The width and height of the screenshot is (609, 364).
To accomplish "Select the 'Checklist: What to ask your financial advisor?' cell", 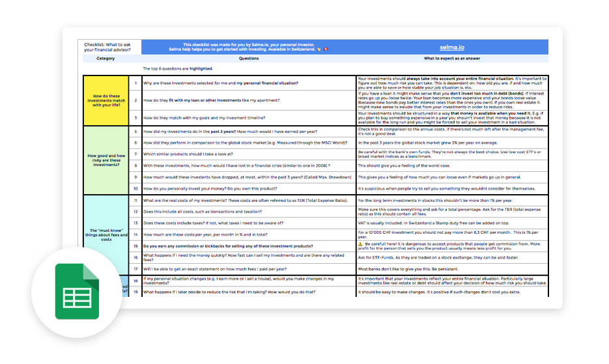I will pos(109,47).
